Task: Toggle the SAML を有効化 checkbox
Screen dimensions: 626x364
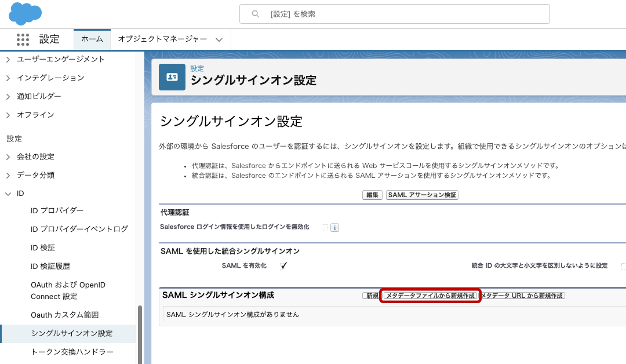Action: [283, 266]
